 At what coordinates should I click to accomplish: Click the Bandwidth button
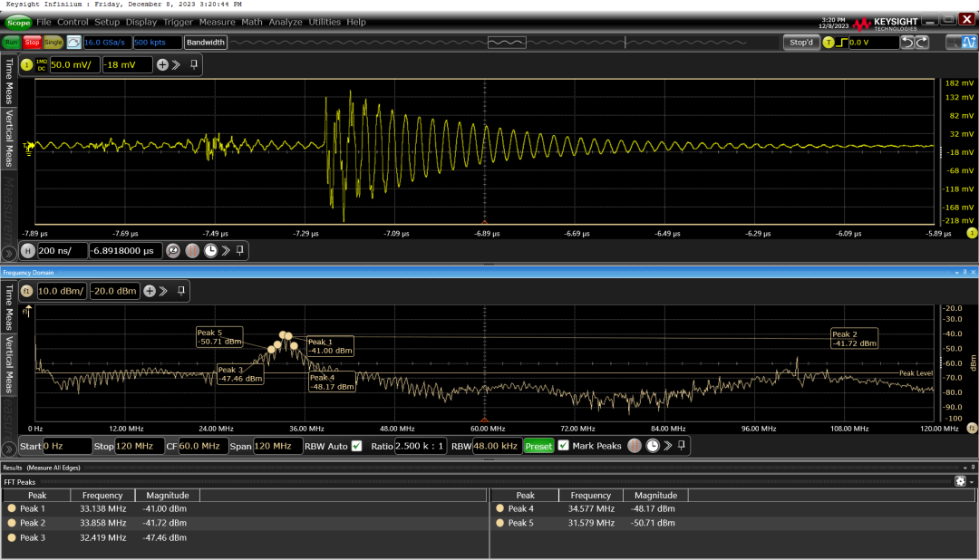[206, 43]
